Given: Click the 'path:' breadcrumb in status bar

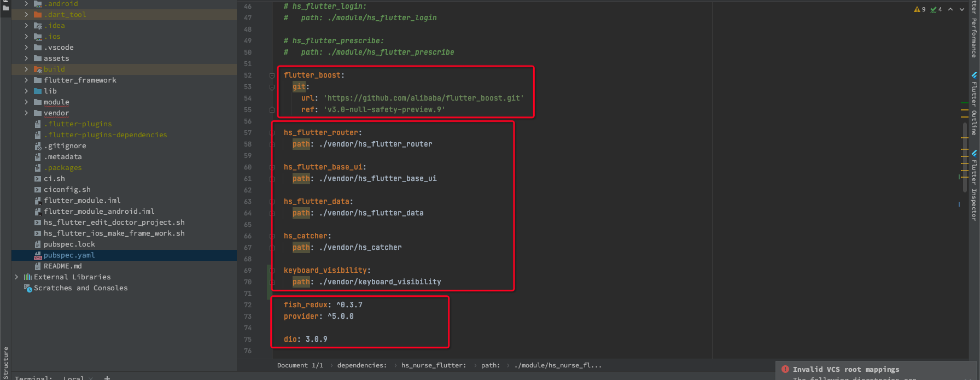Looking at the screenshot, I should pyautogui.click(x=491, y=365).
